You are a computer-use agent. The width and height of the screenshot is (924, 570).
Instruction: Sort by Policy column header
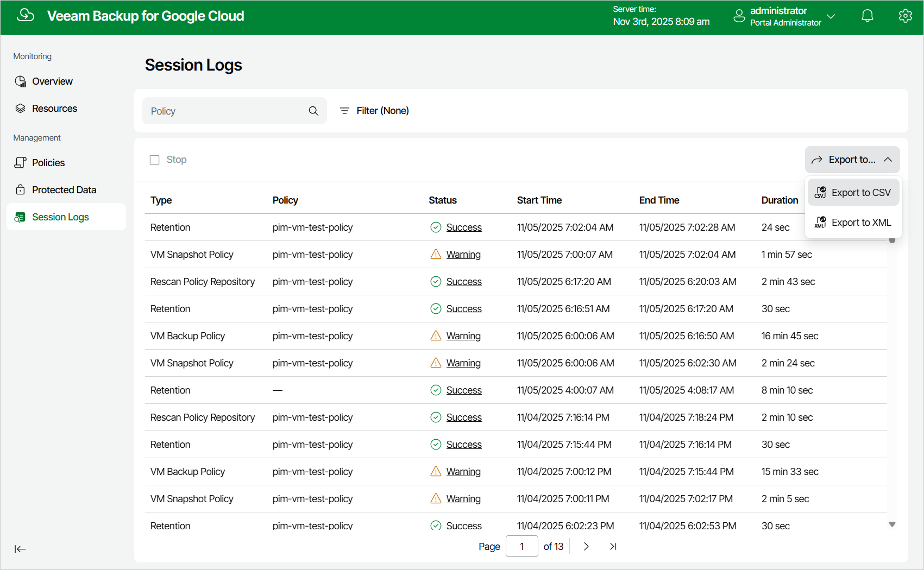point(285,200)
